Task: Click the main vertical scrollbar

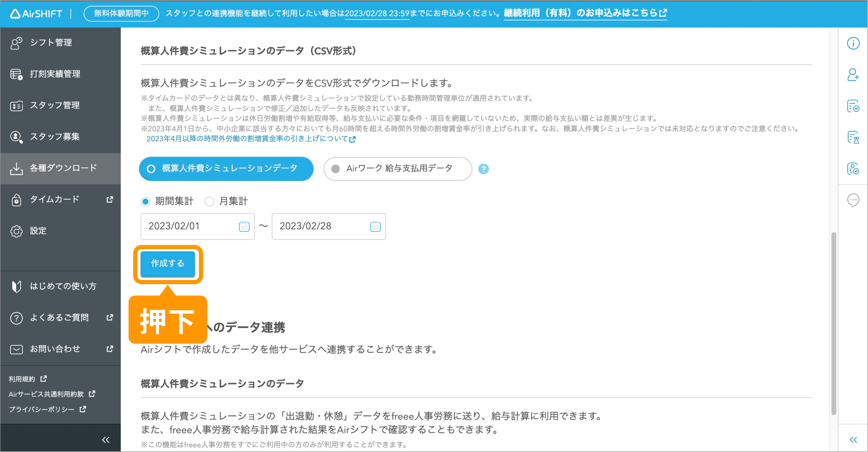Action: point(833,324)
